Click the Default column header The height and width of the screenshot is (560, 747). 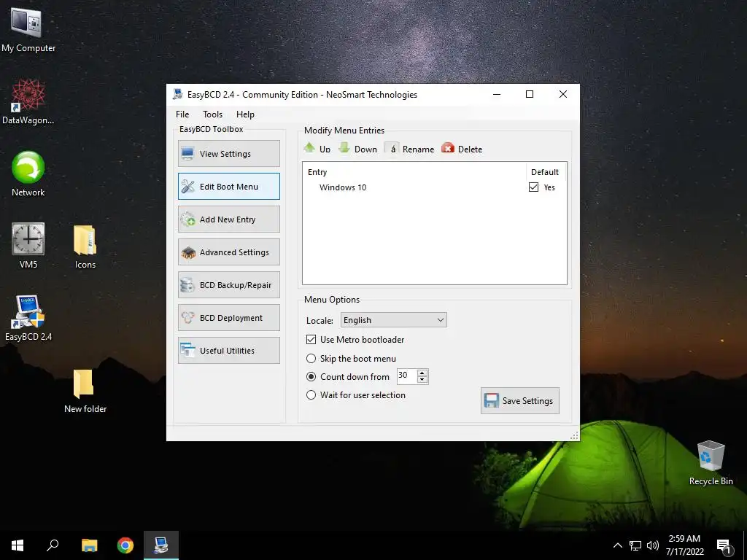(x=546, y=172)
